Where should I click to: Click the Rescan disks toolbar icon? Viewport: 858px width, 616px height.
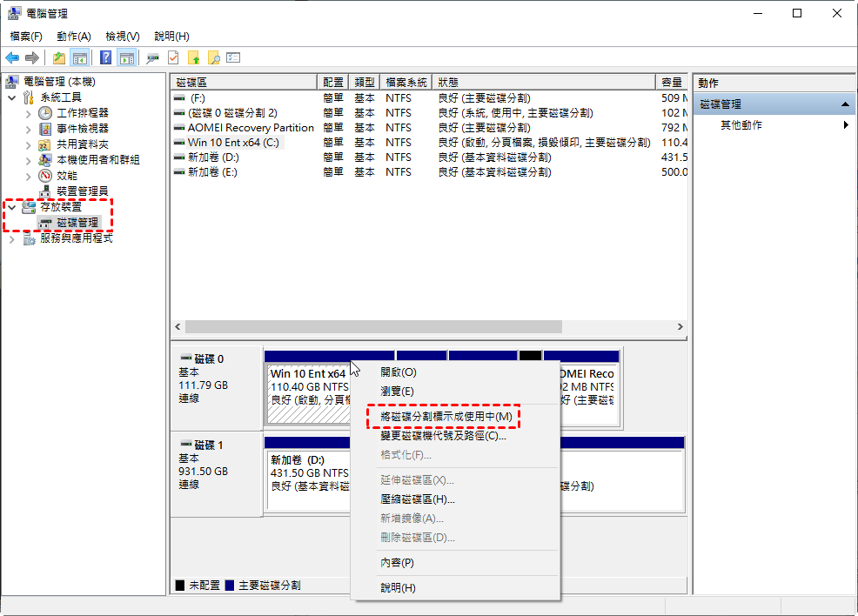tap(152, 58)
